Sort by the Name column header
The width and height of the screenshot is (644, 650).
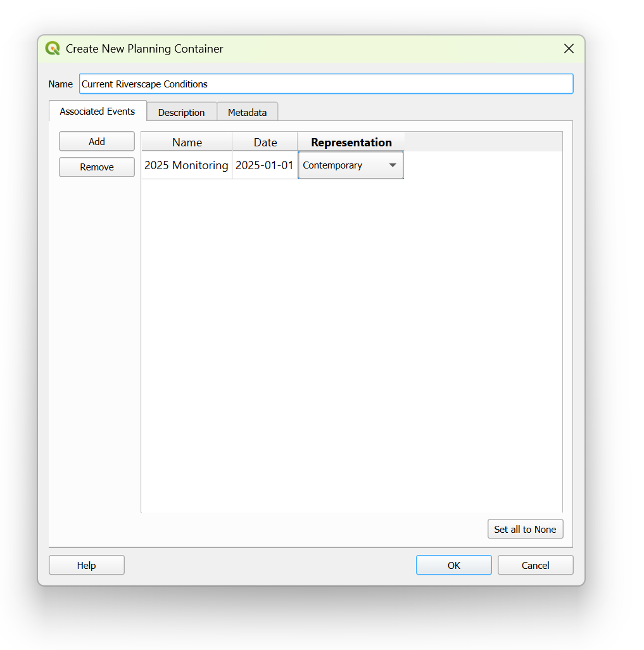pyautogui.click(x=187, y=143)
